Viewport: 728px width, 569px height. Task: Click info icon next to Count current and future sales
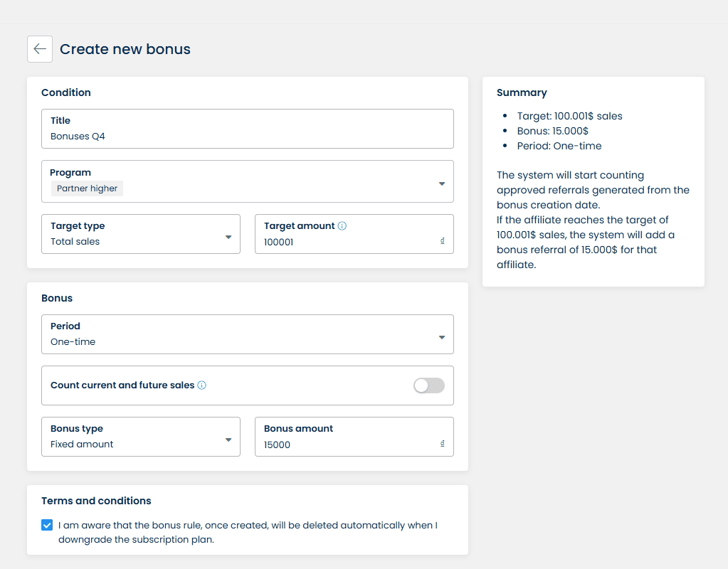pos(201,385)
